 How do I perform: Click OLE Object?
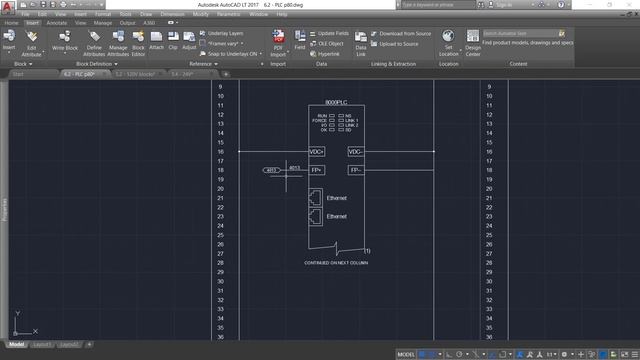click(327, 44)
